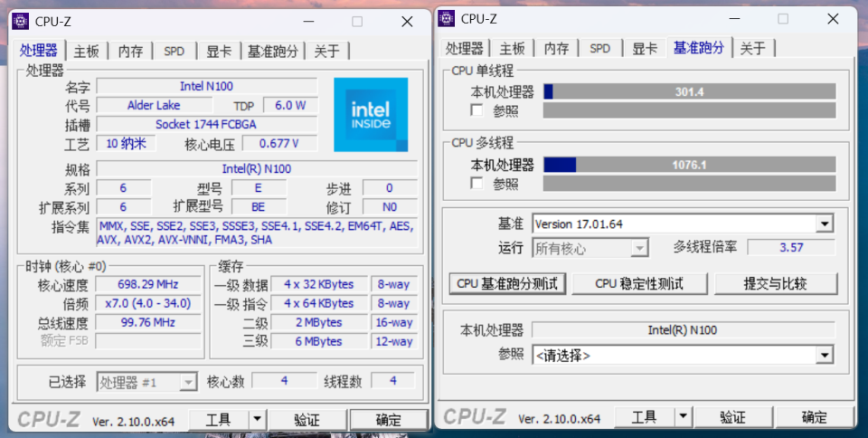868x438 pixels.
Task: Click 规格 Intel(R) N100 field
Action: click(257, 168)
